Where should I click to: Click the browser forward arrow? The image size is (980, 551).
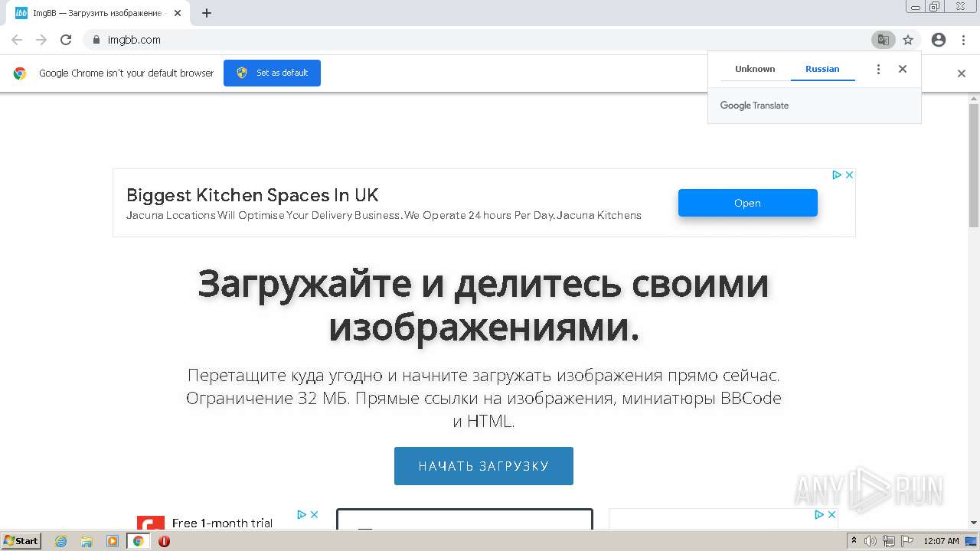point(41,40)
